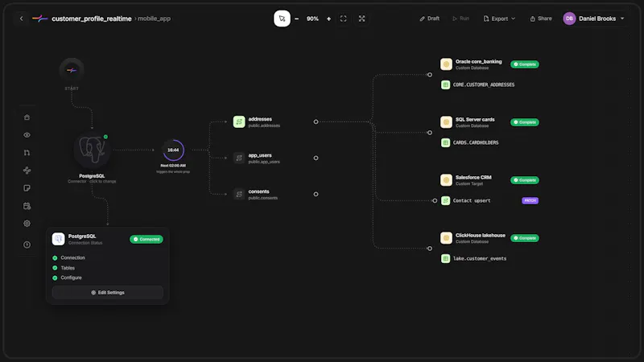This screenshot has width=644, height=362.
Task: Click the Tables step check
Action: click(55, 268)
